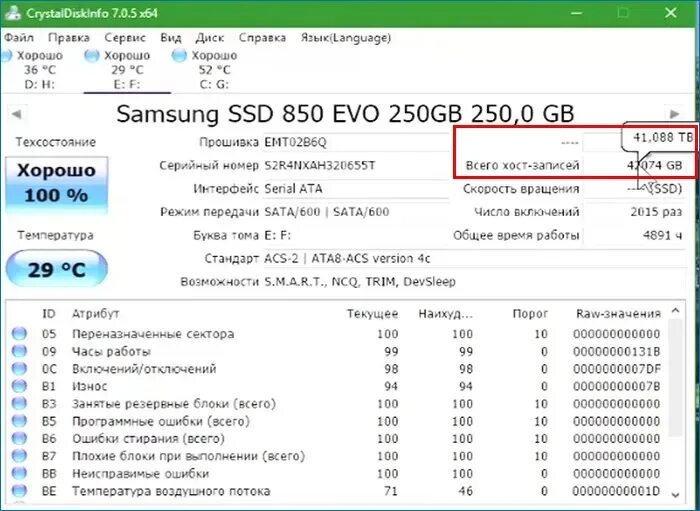Select row Температура воздушного потока

coord(337,491)
